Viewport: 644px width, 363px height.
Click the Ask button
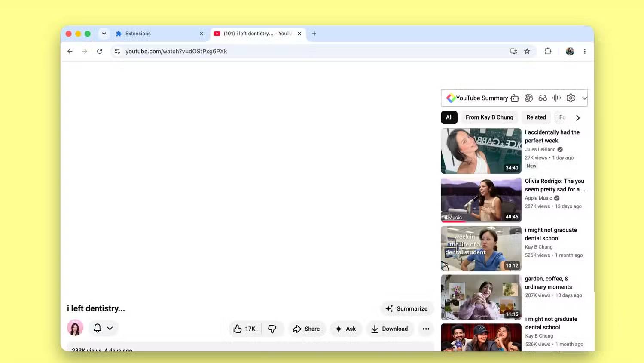coord(346,329)
